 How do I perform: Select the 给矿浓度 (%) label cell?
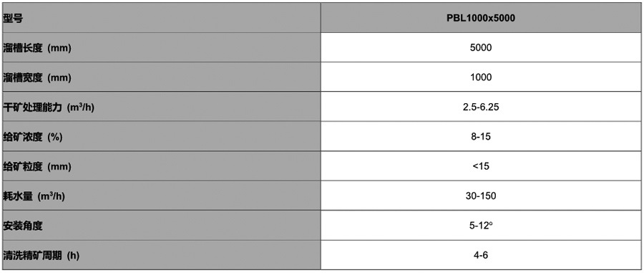161,136
